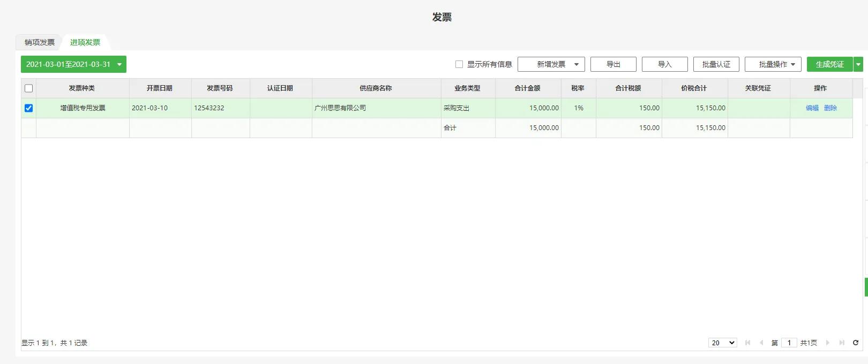Go to first page icon
The width and height of the screenshot is (868, 364).
(748, 343)
